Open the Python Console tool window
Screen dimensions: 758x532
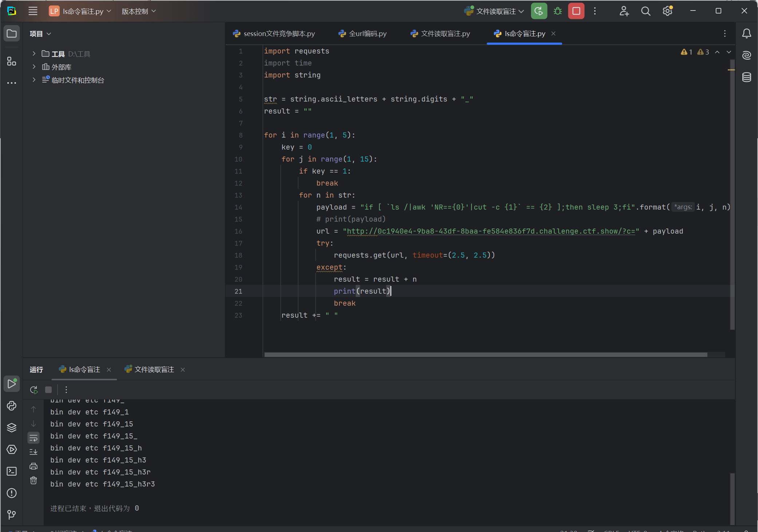coord(12,406)
